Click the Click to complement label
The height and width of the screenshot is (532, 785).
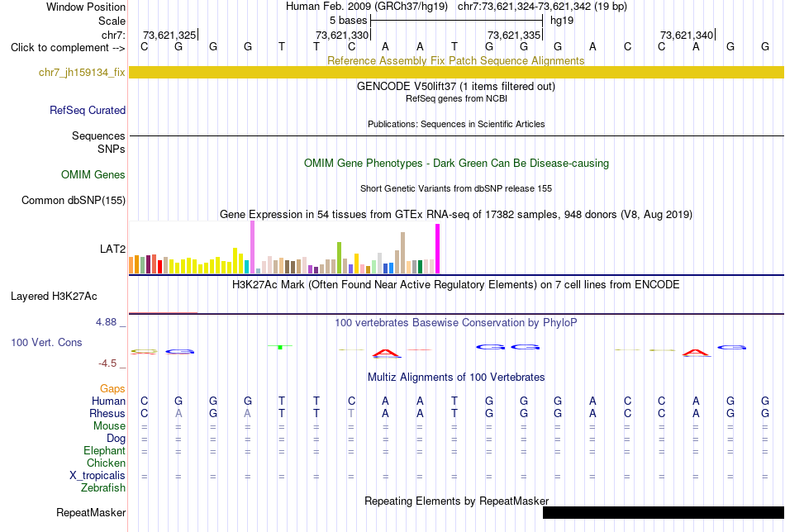[68, 48]
